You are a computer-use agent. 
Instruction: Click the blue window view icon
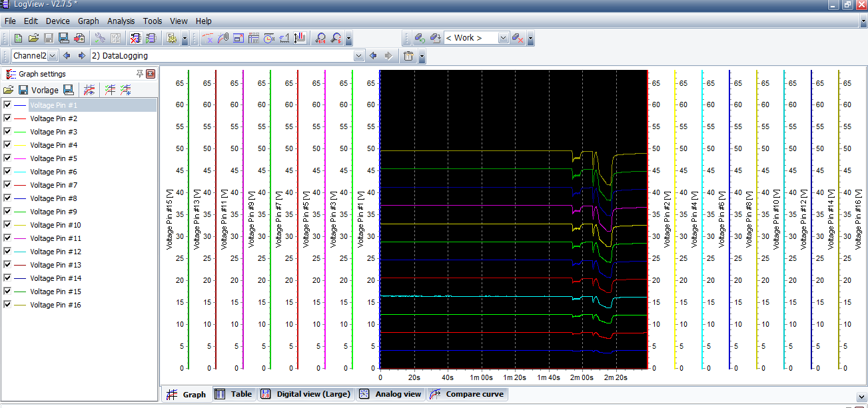click(238, 38)
